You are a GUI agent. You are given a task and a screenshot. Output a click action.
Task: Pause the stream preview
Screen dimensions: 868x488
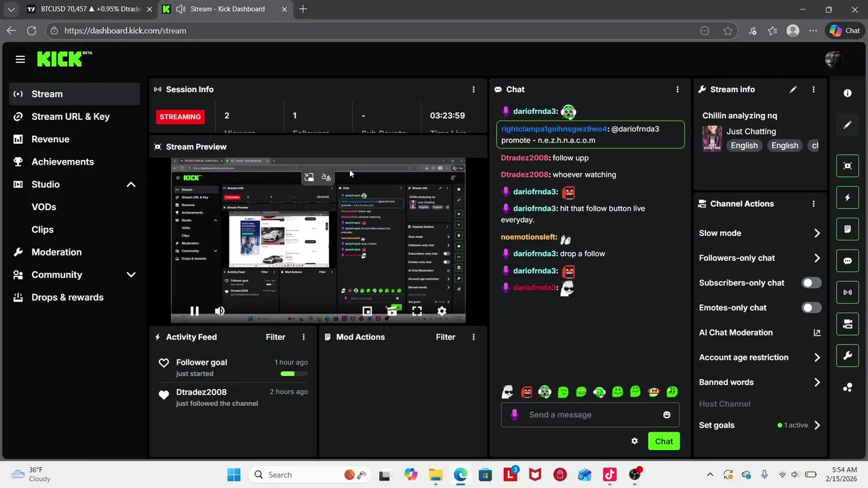pos(195,311)
